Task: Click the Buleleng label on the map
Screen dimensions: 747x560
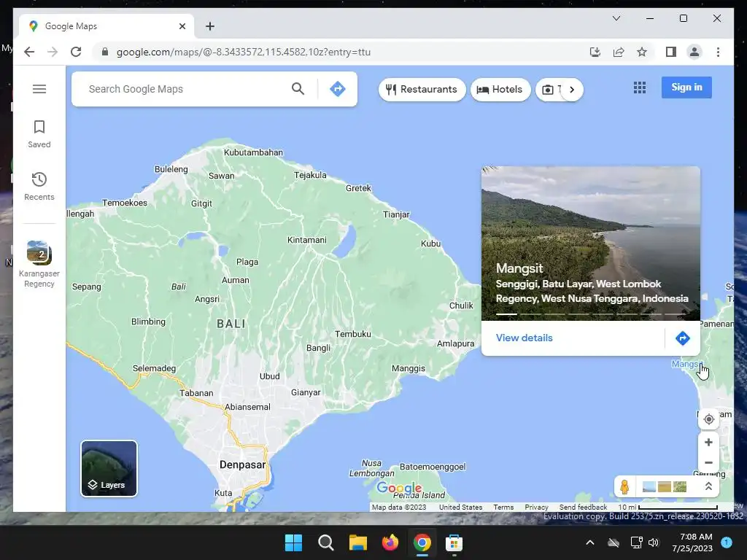Action: pos(171,169)
